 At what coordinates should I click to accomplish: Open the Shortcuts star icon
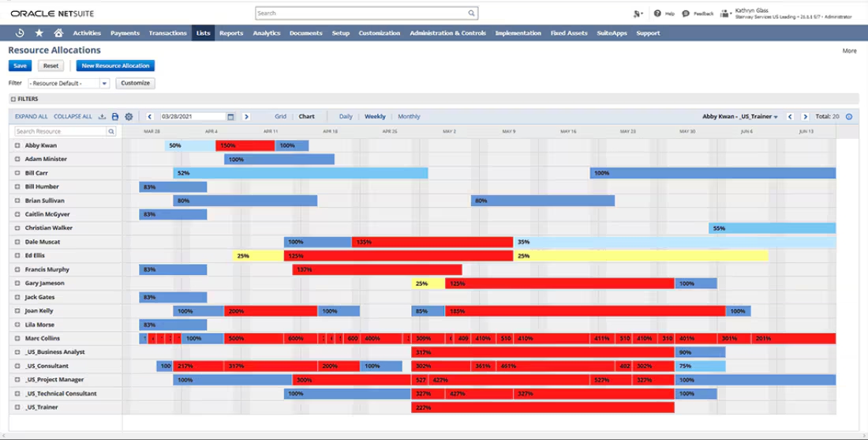[x=39, y=32]
